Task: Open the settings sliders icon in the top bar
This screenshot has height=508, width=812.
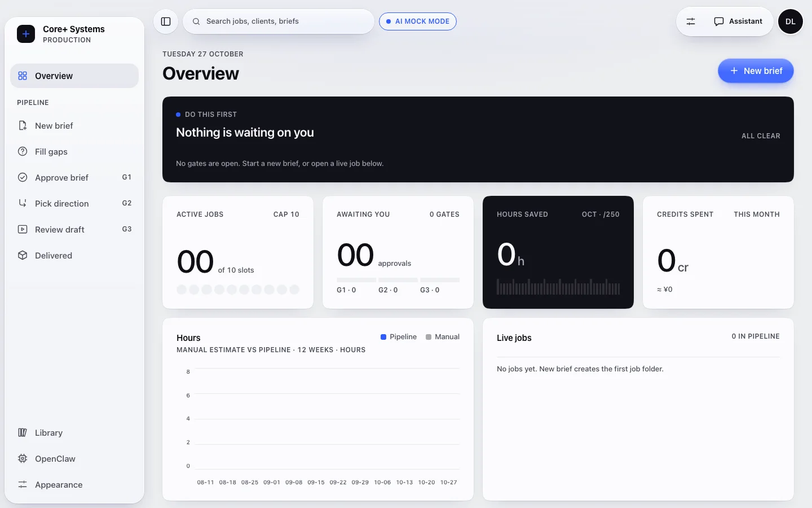Action: tap(691, 21)
